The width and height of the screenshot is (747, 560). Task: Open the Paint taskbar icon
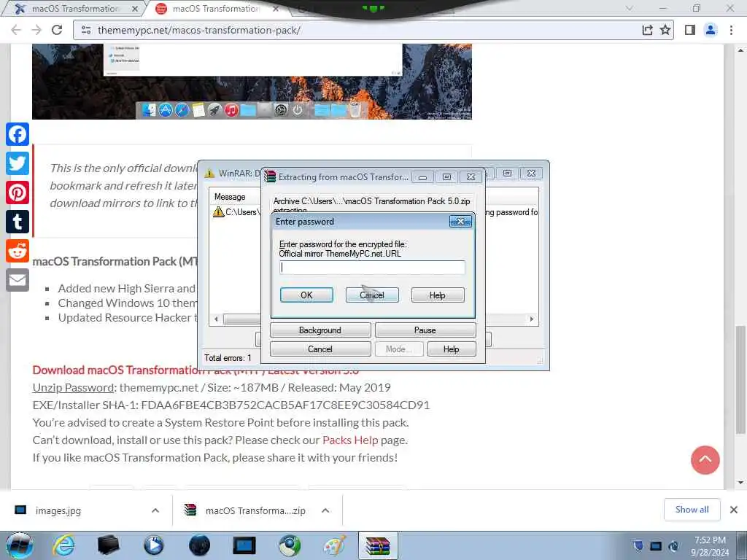pyautogui.click(x=335, y=545)
